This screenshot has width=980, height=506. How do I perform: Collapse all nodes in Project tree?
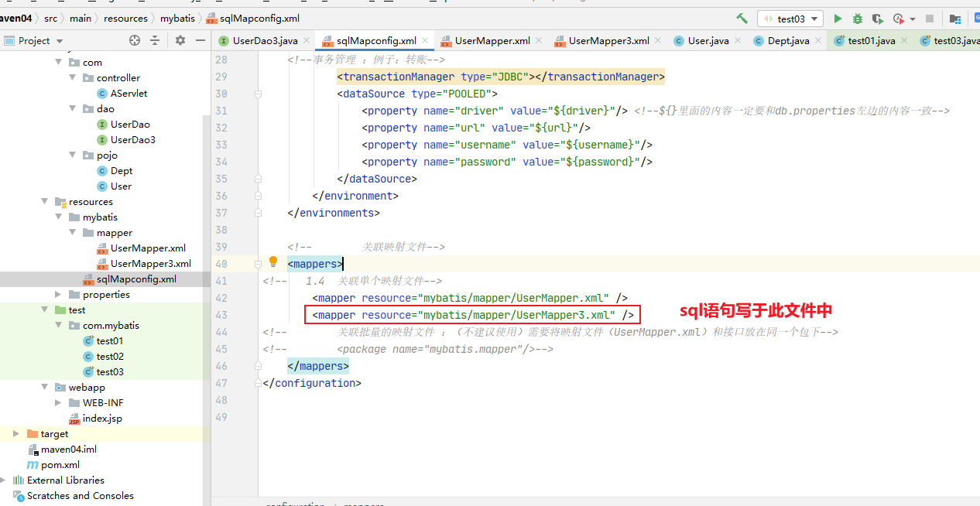(x=153, y=40)
